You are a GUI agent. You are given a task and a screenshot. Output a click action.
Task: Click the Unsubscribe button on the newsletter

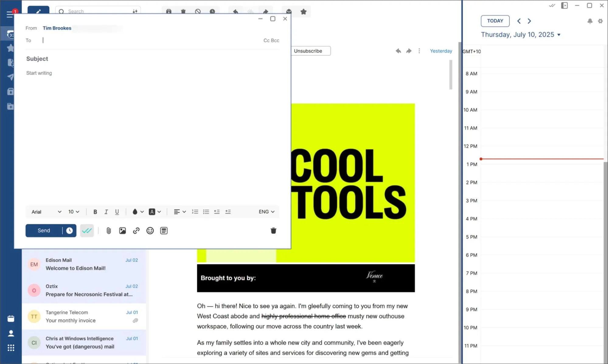(x=307, y=51)
